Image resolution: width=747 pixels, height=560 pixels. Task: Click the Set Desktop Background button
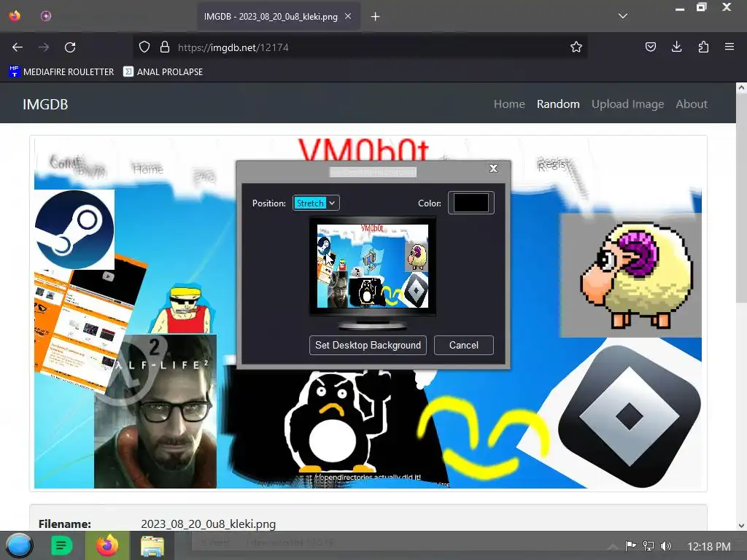(368, 345)
